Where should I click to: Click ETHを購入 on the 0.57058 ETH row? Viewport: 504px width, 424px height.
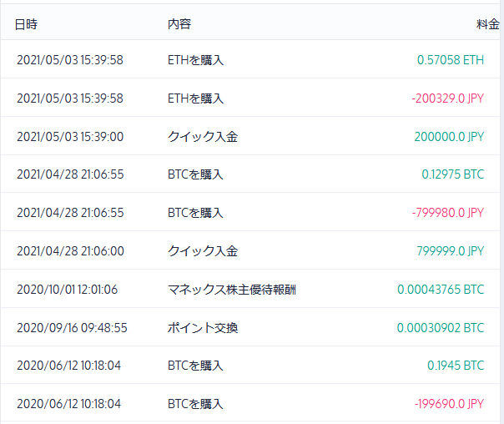point(196,60)
